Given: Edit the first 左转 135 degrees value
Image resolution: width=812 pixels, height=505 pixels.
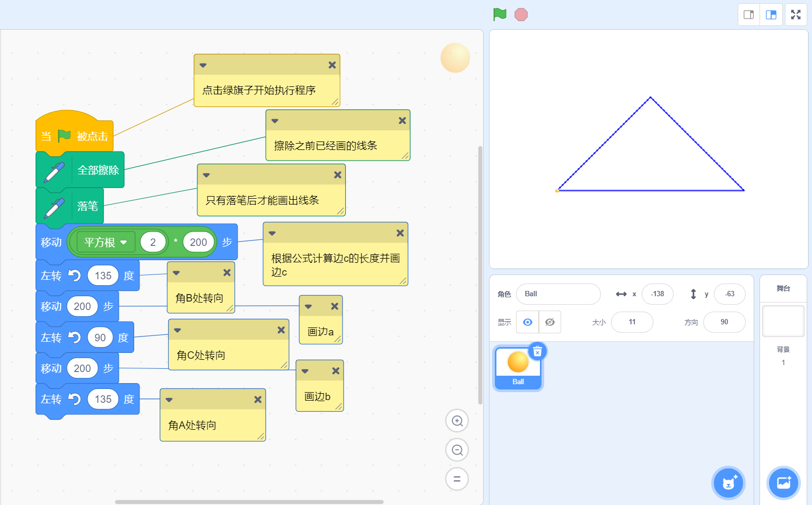Looking at the screenshot, I should pos(103,276).
